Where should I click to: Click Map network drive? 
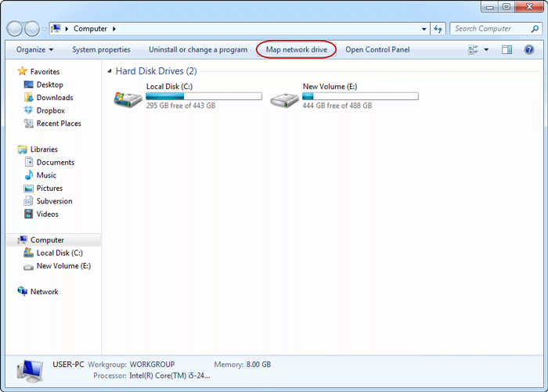(297, 49)
